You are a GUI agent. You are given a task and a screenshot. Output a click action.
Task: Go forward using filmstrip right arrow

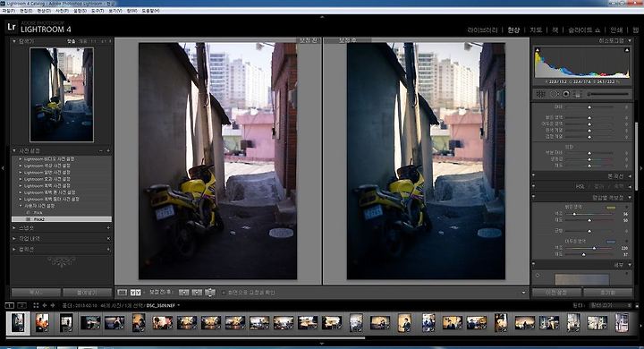tap(53, 305)
